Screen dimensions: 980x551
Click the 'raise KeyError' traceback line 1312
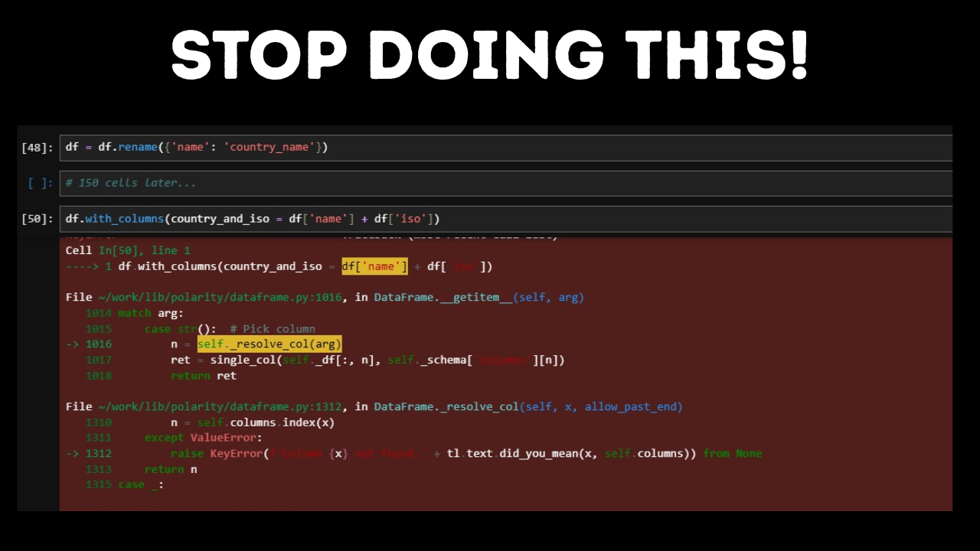(413, 453)
